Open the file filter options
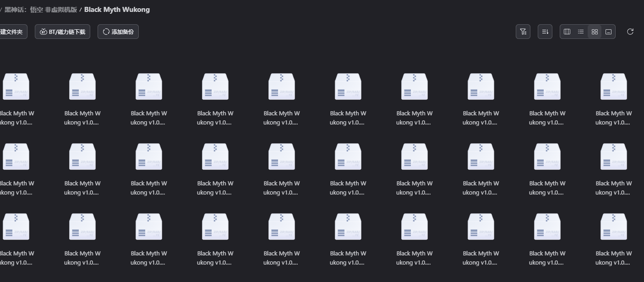The image size is (644, 282). coord(523,32)
